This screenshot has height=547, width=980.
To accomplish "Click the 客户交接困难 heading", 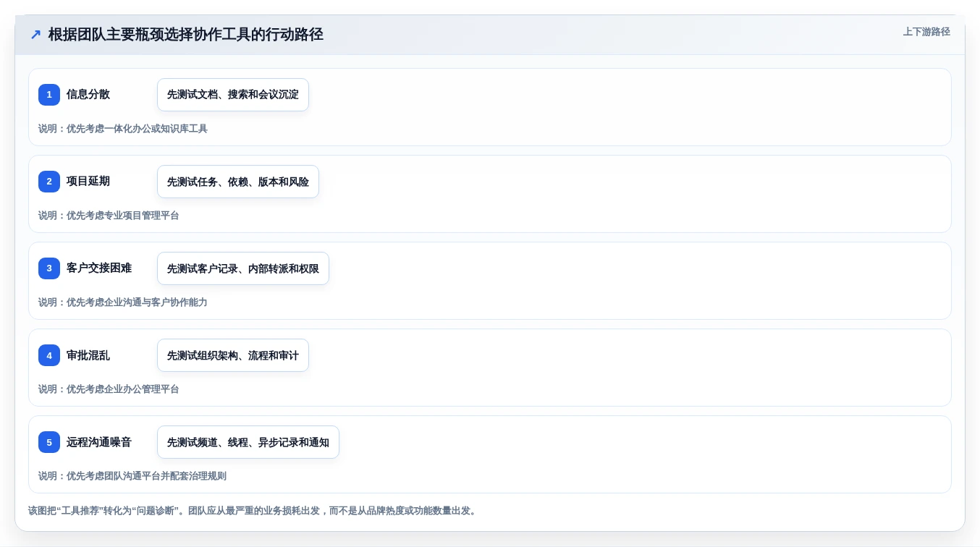I will point(99,268).
